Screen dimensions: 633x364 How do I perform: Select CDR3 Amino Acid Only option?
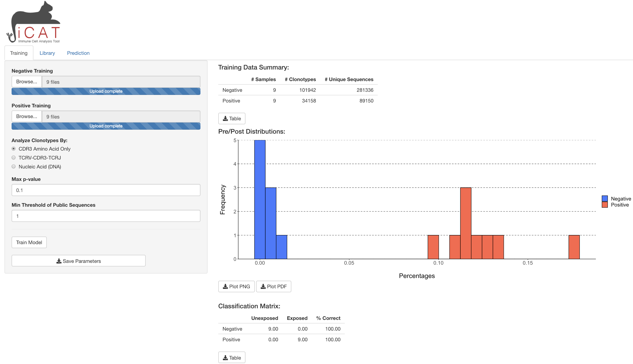(14, 149)
